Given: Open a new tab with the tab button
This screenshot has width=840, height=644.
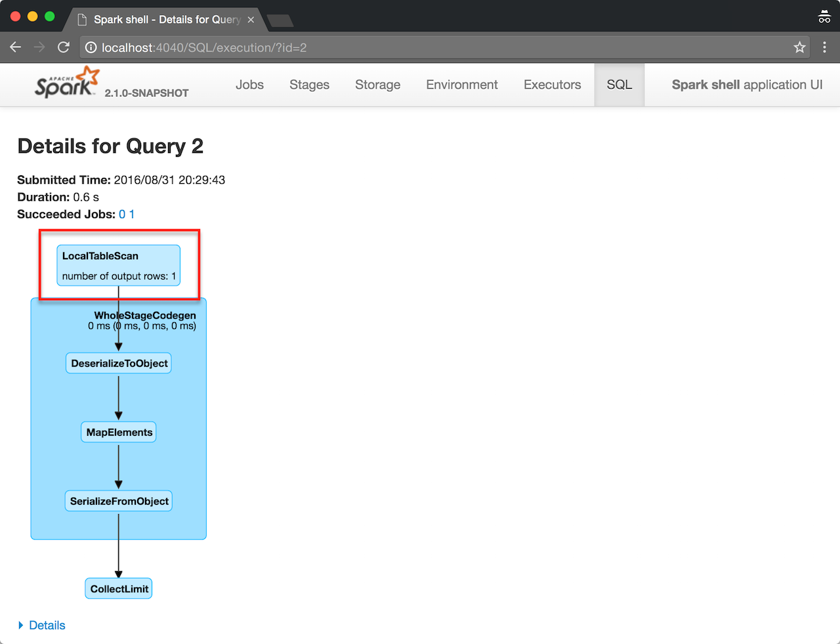Looking at the screenshot, I should [280, 21].
